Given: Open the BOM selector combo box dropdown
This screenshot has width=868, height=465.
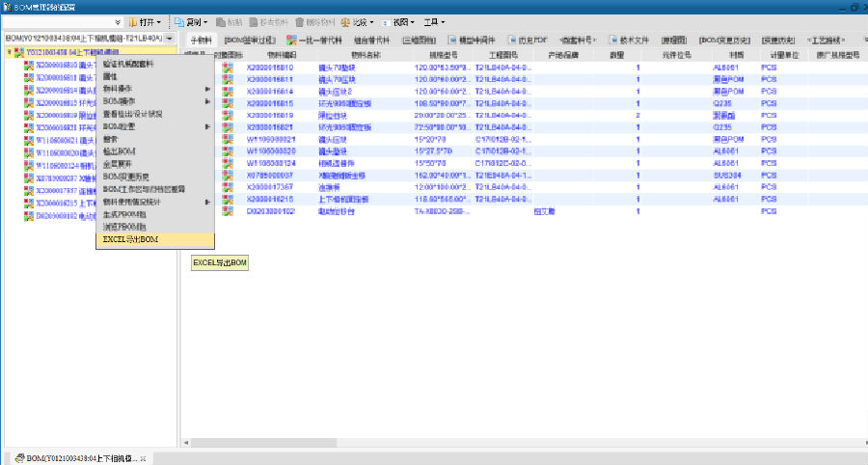Looking at the screenshot, I should coord(170,39).
